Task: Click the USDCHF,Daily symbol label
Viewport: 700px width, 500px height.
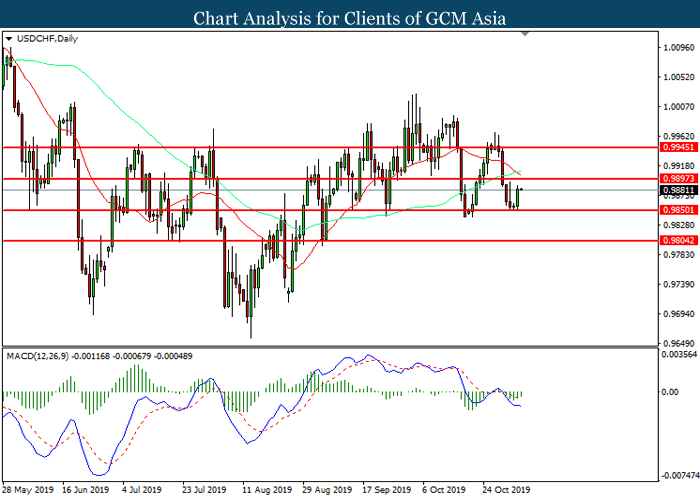Action: click(40, 40)
